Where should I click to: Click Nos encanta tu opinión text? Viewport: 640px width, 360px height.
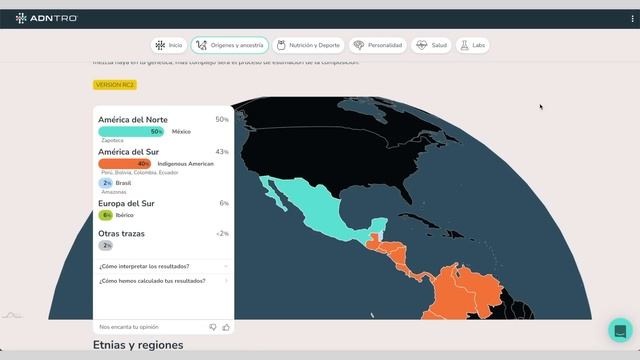tap(129, 327)
